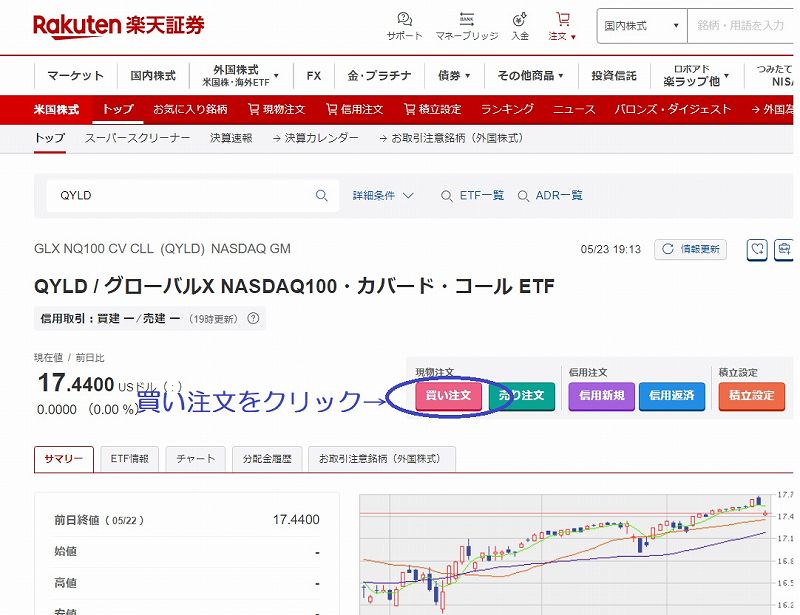Click the Rakuten 楽天証券 logo
The image size is (800, 615).
[118, 26]
